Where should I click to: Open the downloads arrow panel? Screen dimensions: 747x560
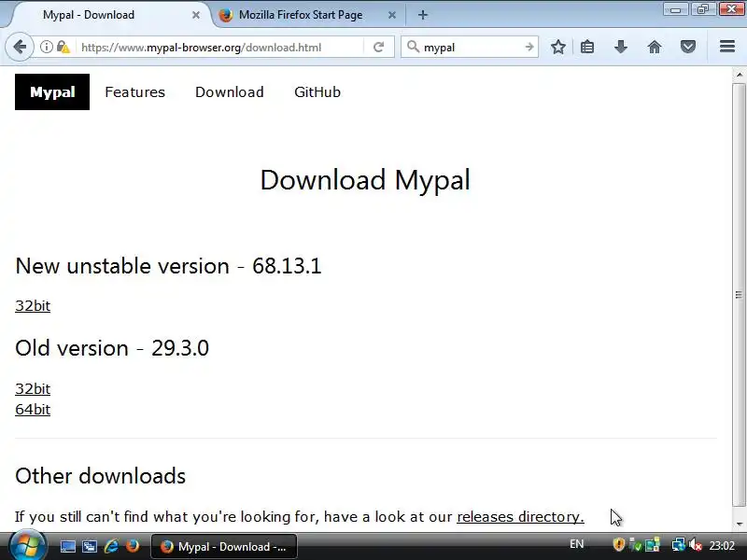621,47
